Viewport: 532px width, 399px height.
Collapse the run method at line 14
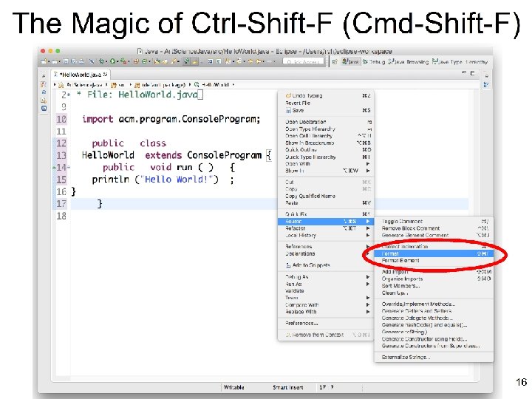point(69,167)
